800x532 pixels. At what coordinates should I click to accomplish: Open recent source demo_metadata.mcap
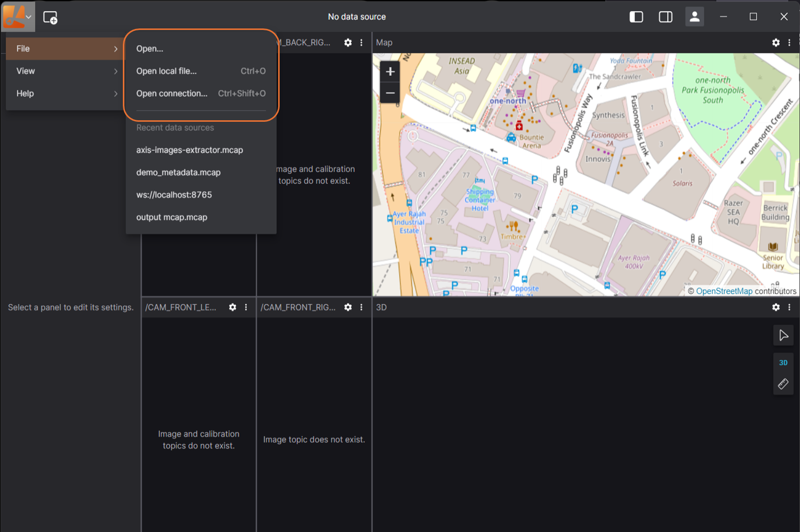coord(201,172)
